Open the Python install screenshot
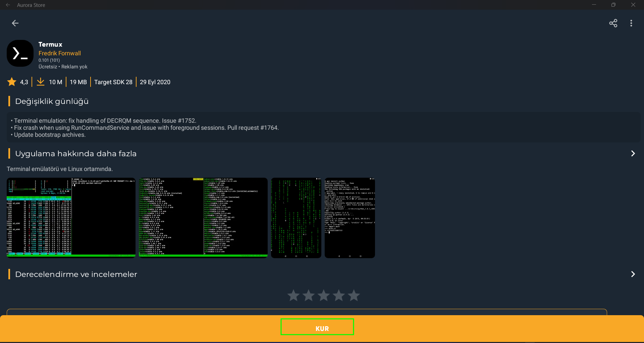Viewport: 644px width, 343px height. tap(350, 218)
